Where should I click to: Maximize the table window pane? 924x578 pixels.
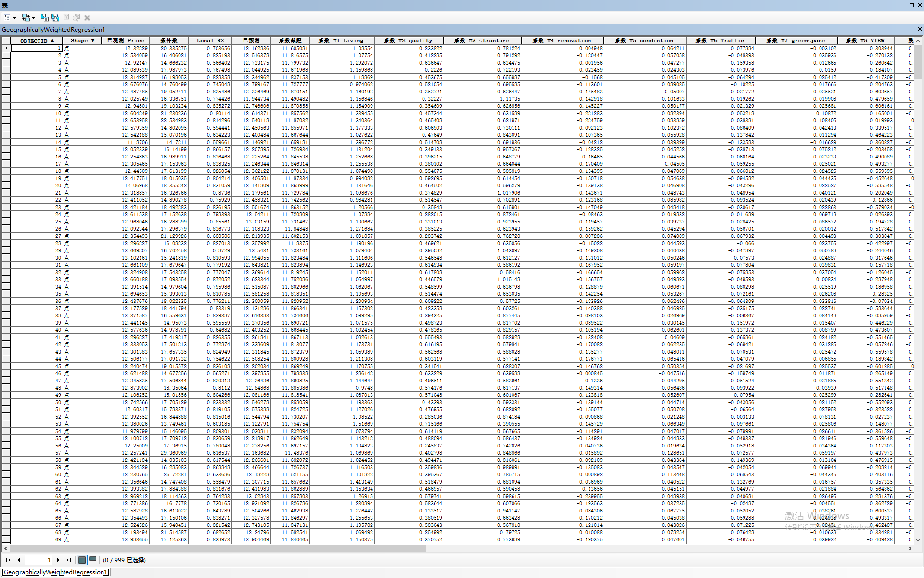coord(911,5)
